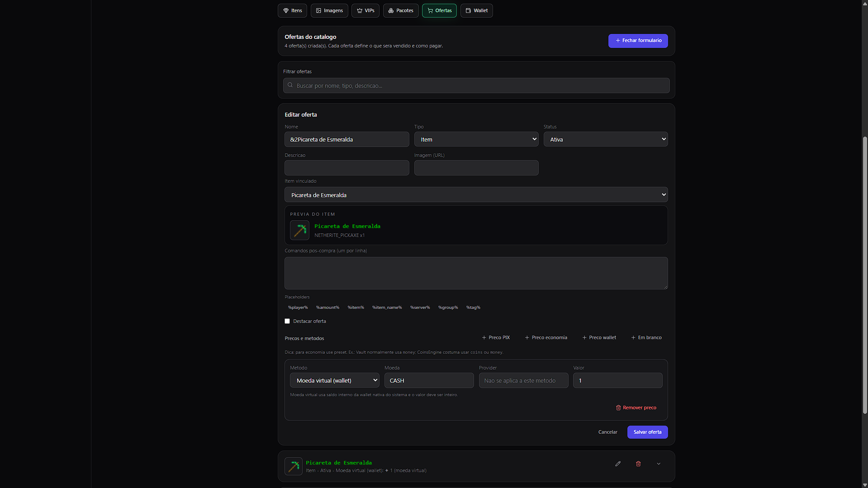
Task: Switch to the Wallet tab
Action: 476,10
